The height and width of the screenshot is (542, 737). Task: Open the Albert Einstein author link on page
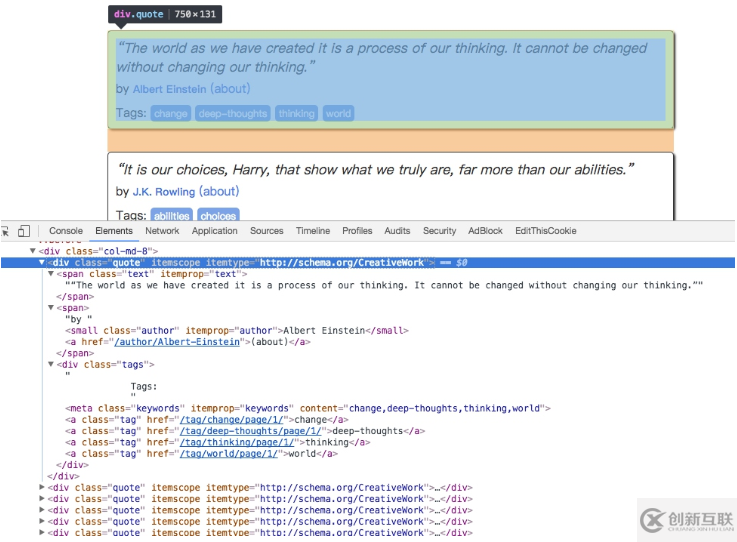tap(170, 89)
